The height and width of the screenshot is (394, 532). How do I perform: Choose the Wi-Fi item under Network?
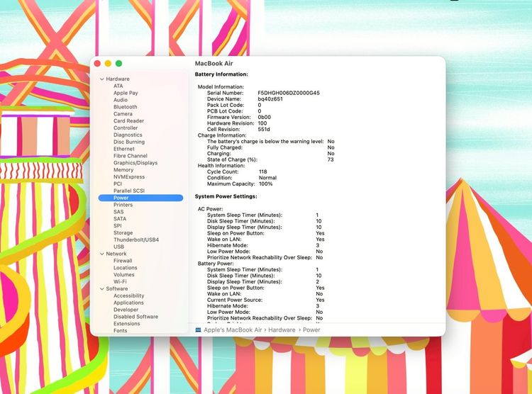(120, 281)
